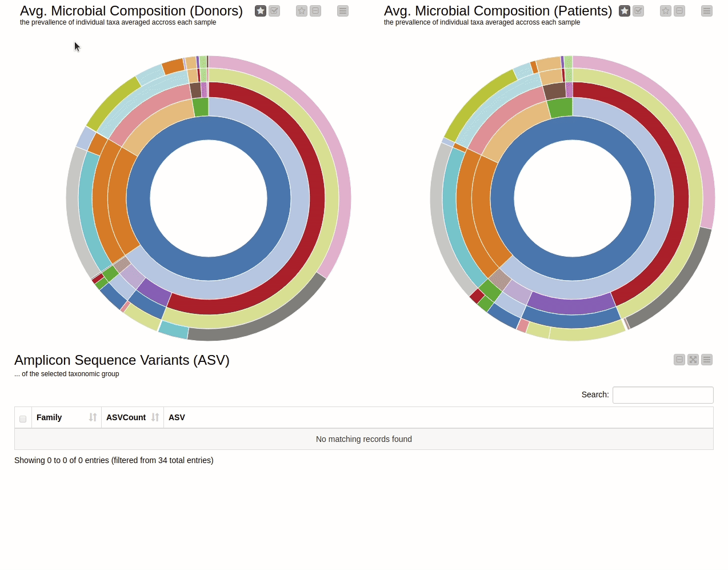This screenshot has height=570, width=728.
Task: Sort table by ASVCount column arrows
Action: (x=155, y=417)
